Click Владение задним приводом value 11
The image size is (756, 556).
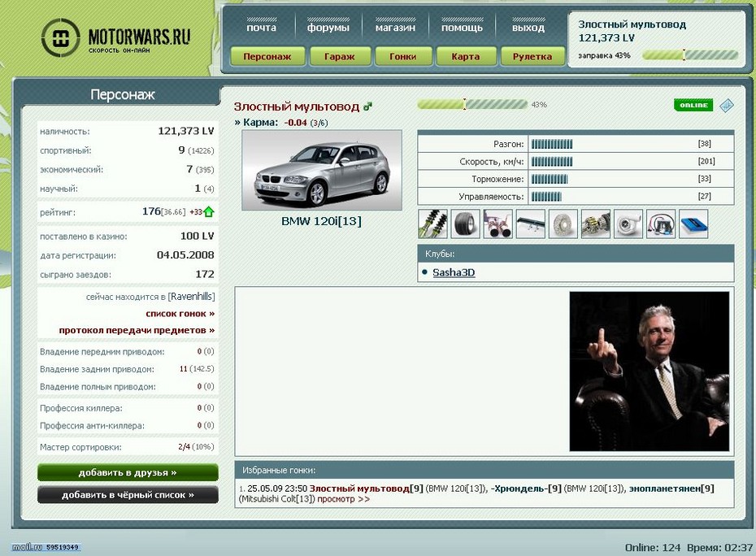coord(183,369)
